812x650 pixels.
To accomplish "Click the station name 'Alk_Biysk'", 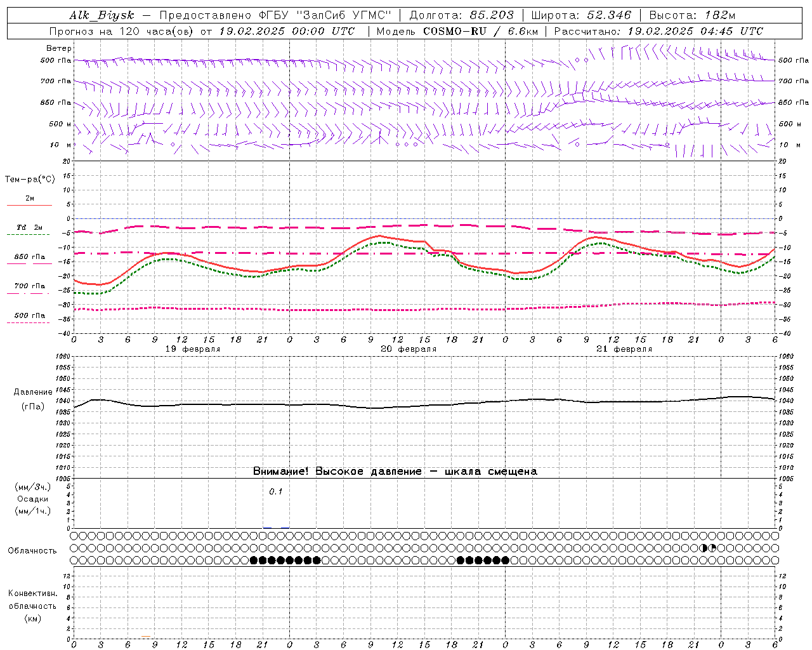I will (101, 15).
